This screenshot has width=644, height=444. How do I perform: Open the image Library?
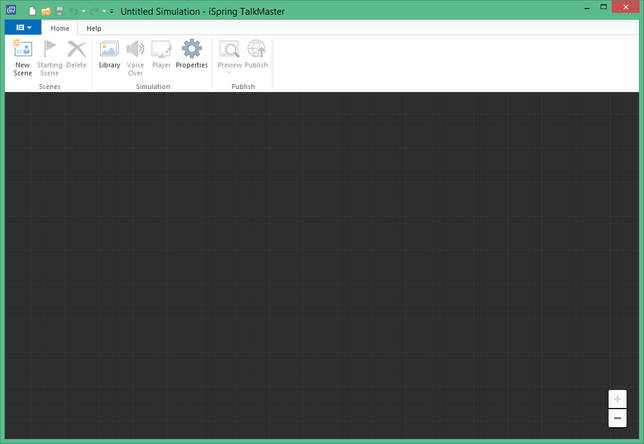pyautogui.click(x=109, y=54)
